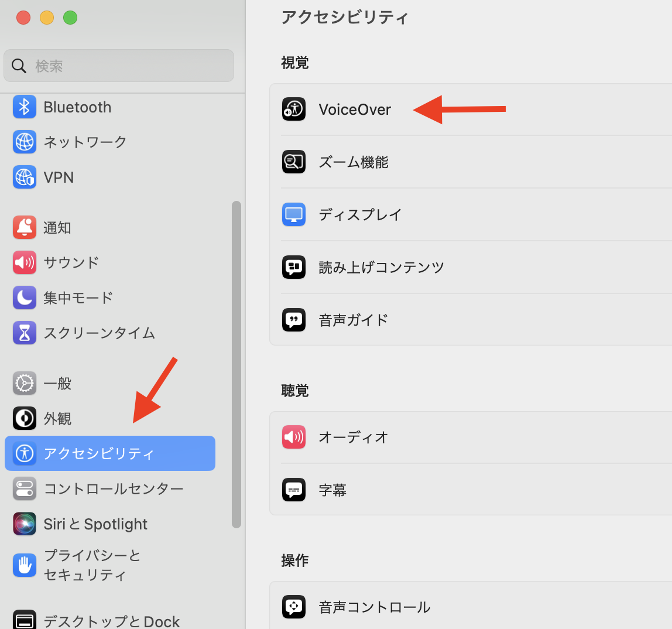Select the 音声コントロール icon
This screenshot has width=672, height=629.
click(294, 607)
